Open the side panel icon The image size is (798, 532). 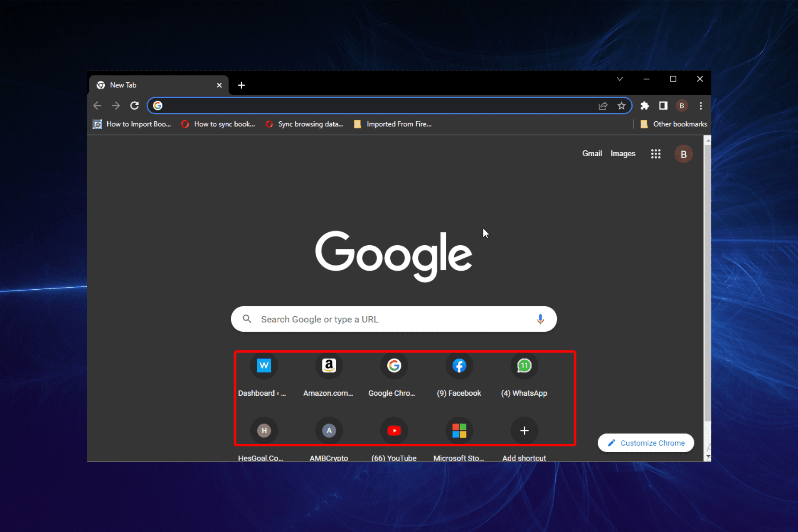[x=663, y=106]
